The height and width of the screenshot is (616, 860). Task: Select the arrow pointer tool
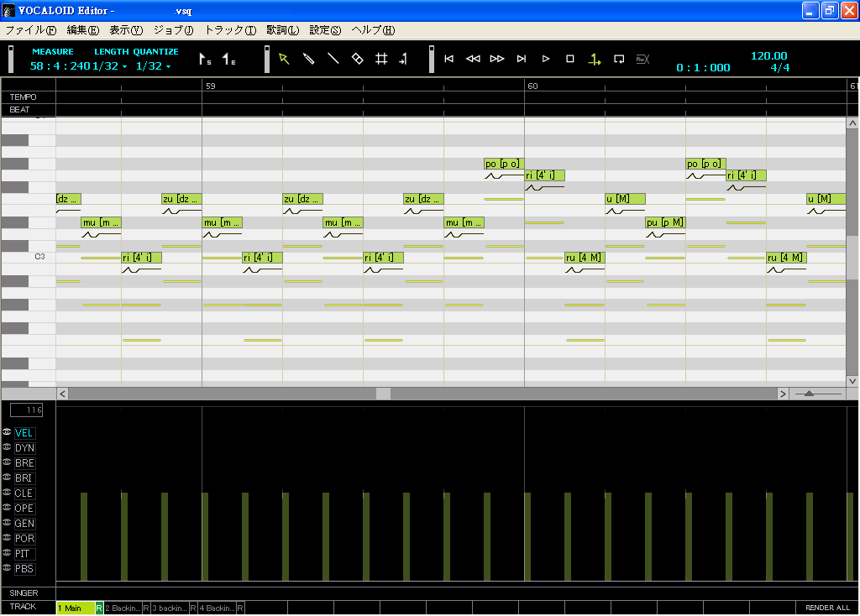pos(284,59)
